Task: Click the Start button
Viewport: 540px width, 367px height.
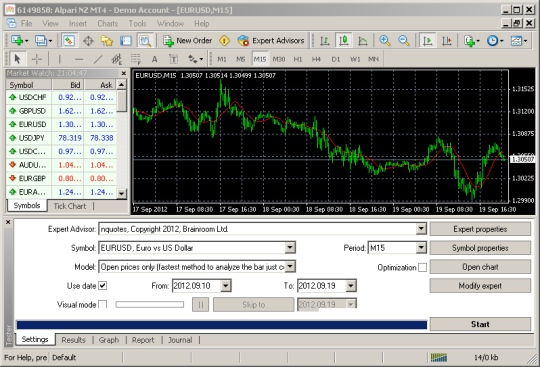Action: 480,324
